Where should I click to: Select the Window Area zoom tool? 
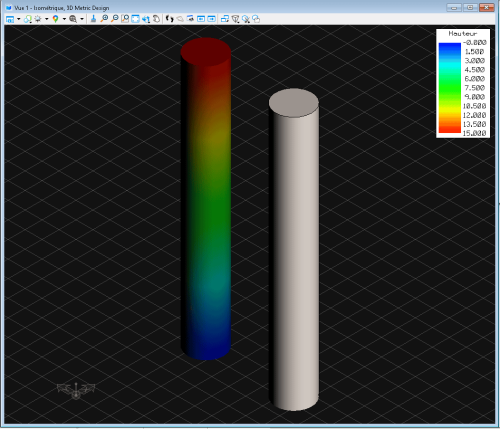click(125, 19)
